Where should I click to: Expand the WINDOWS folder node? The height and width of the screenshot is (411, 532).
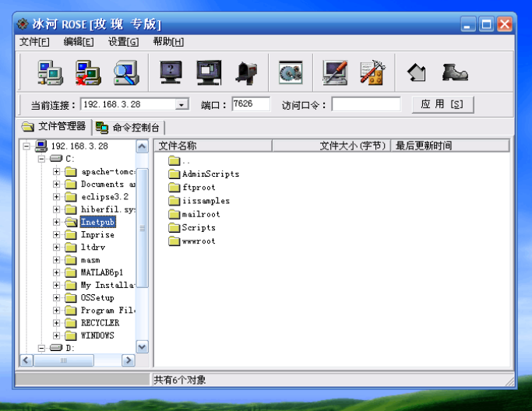pos(56,335)
